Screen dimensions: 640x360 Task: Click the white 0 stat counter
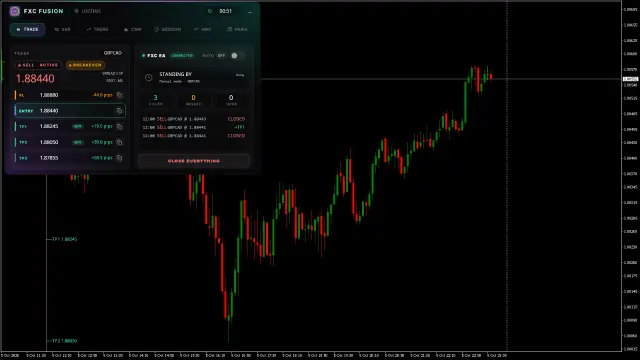click(231, 98)
